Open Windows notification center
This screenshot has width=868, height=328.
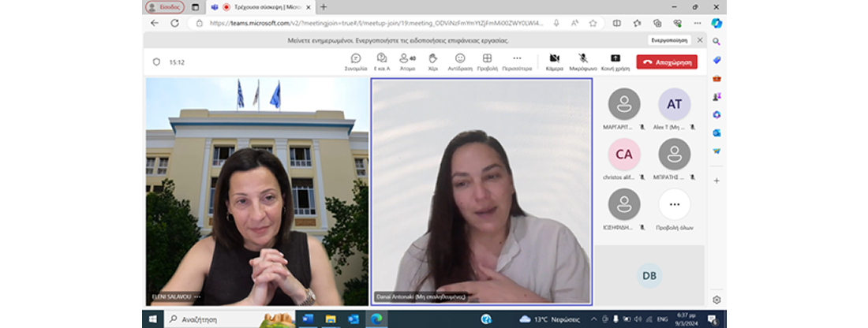point(713,319)
